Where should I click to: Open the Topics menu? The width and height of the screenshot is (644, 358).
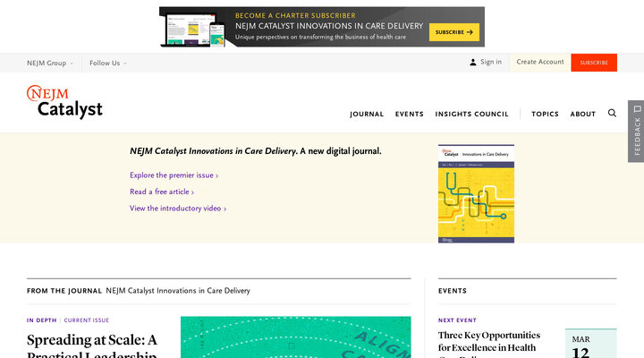click(x=545, y=115)
